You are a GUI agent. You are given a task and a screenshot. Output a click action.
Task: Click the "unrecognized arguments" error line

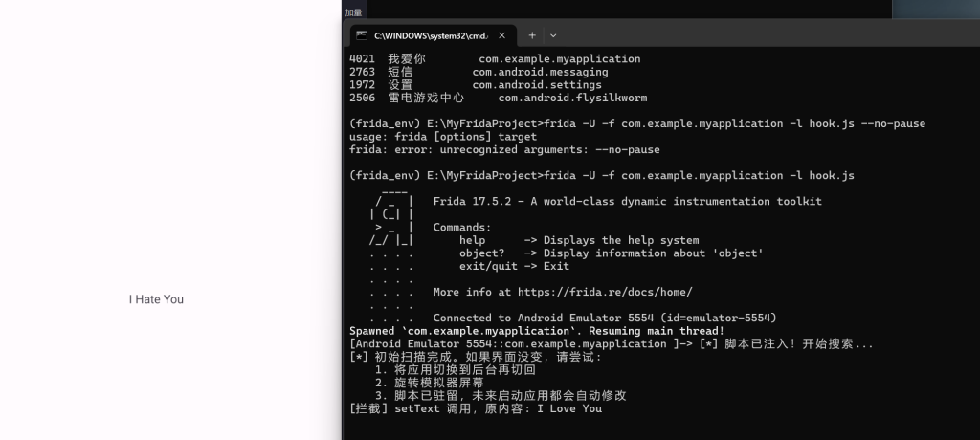pos(505,149)
